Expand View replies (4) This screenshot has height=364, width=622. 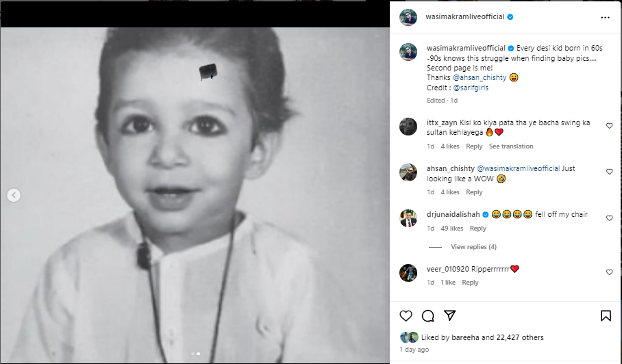pos(473,247)
